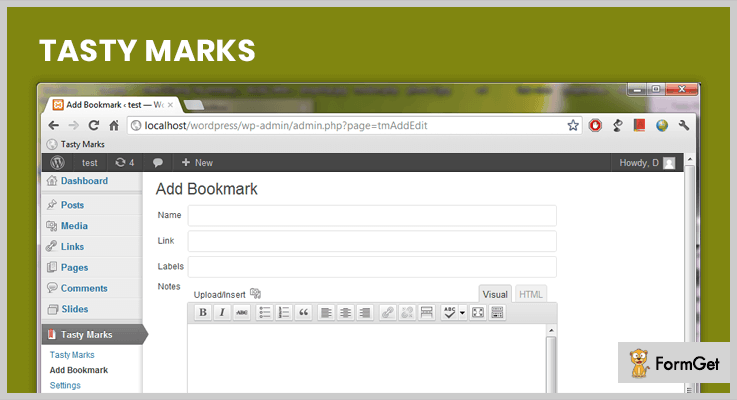Screen dimensions: 737x400
Task: Open the test site menu in admin bar
Action: click(x=90, y=163)
